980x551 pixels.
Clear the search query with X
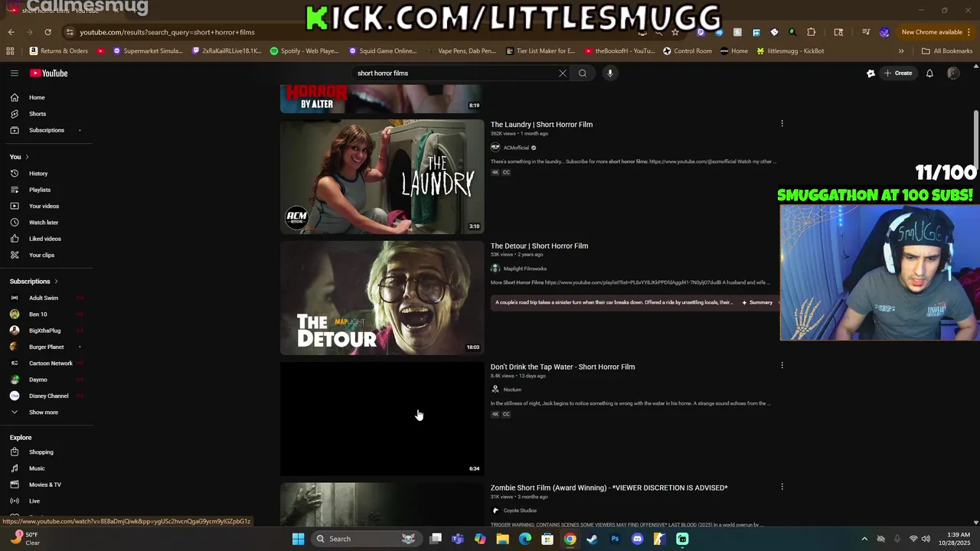tap(563, 73)
